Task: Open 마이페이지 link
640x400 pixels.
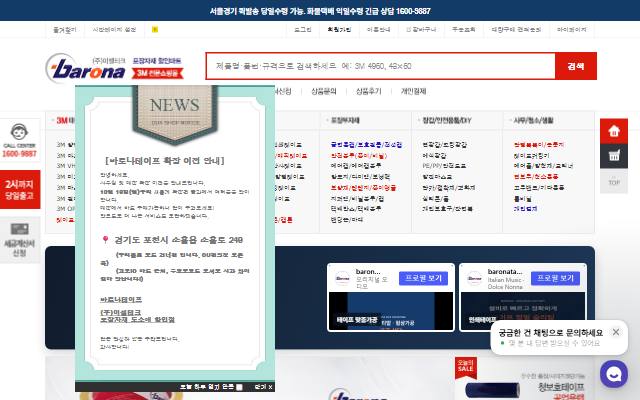Action: coord(571,29)
